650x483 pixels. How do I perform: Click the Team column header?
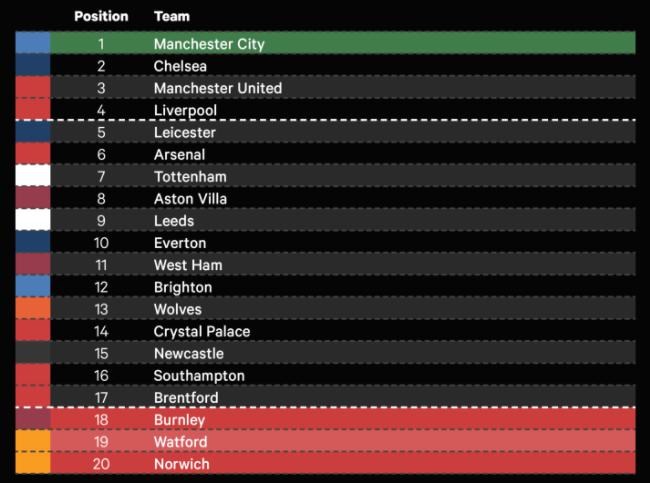(172, 17)
